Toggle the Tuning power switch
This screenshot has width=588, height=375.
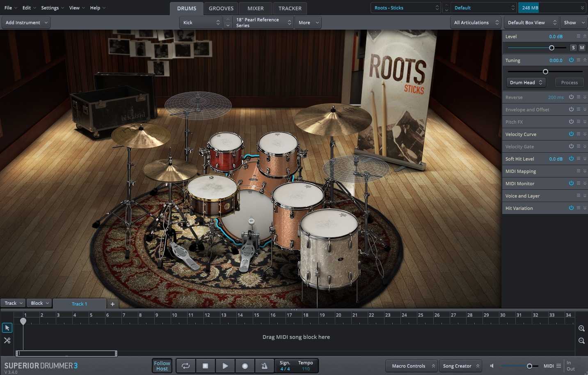click(571, 60)
